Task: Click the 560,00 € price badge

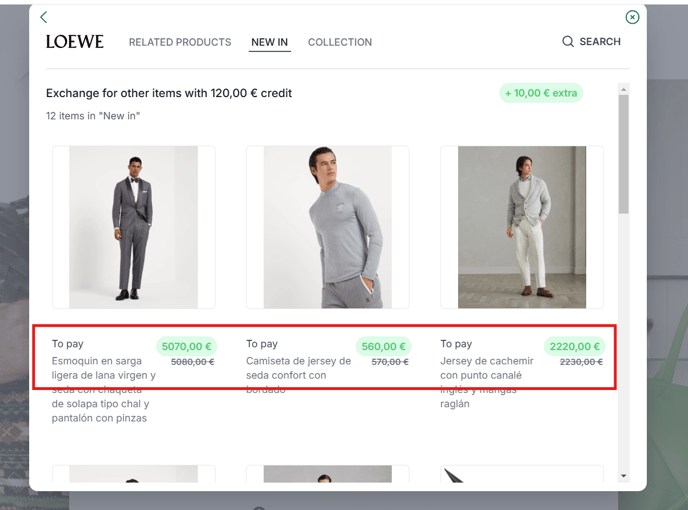Action: pos(383,346)
